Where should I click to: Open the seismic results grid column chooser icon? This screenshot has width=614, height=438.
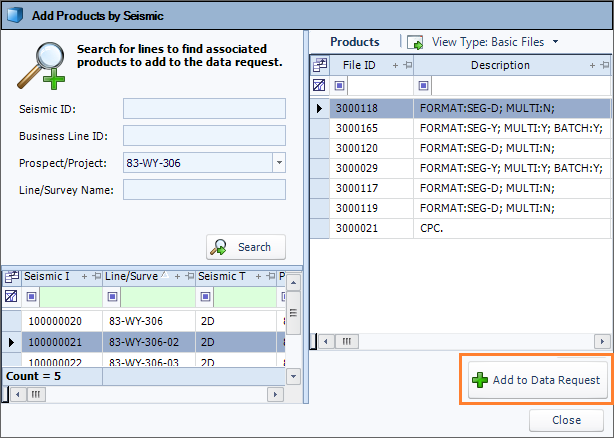coord(12,277)
